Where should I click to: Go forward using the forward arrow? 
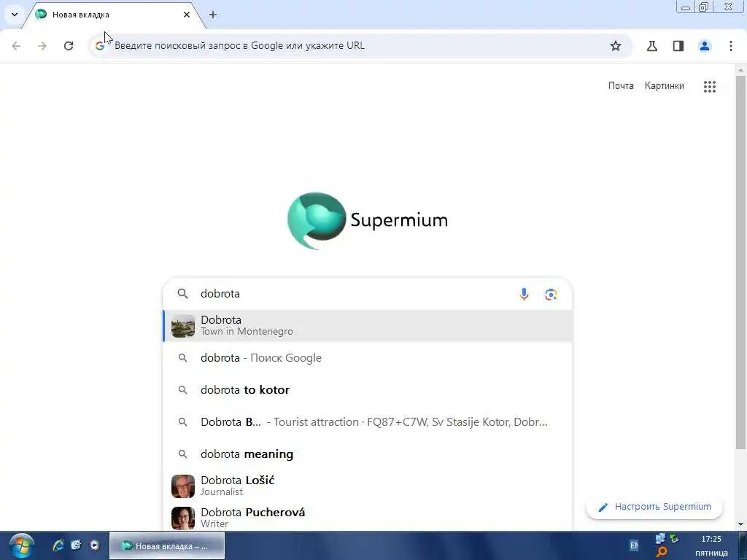coord(42,46)
